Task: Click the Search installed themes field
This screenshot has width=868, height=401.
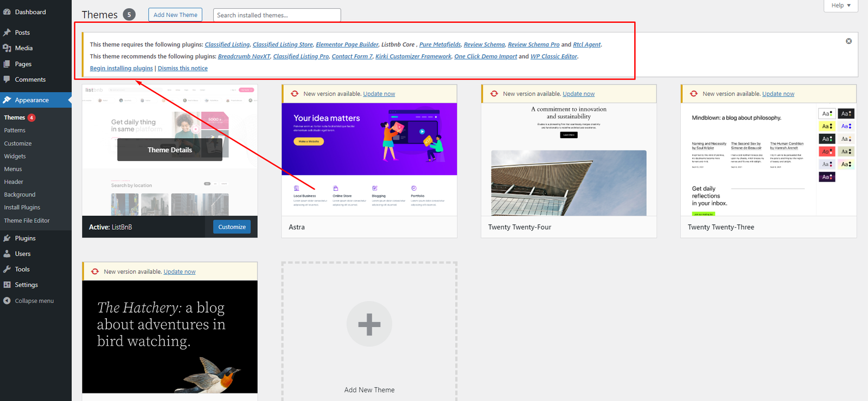Action: (x=277, y=15)
